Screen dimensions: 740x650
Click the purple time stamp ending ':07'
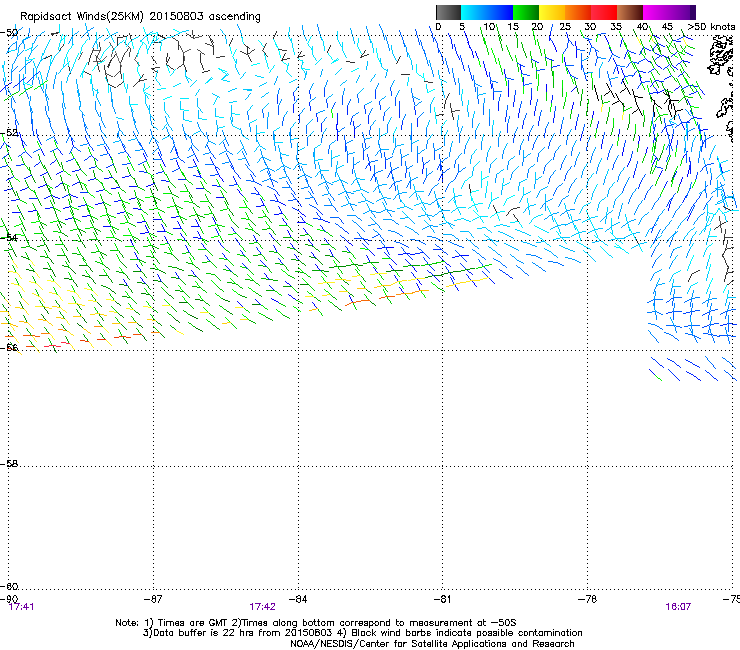coord(678,607)
